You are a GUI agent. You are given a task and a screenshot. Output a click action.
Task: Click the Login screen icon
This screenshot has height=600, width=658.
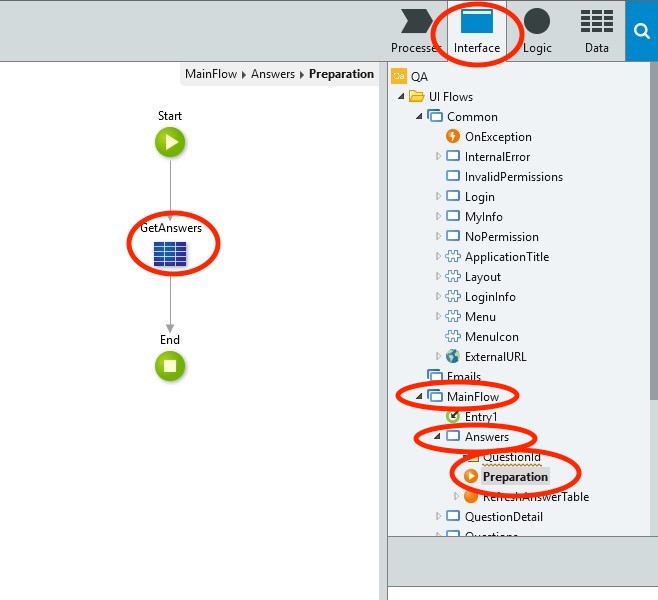pos(453,196)
